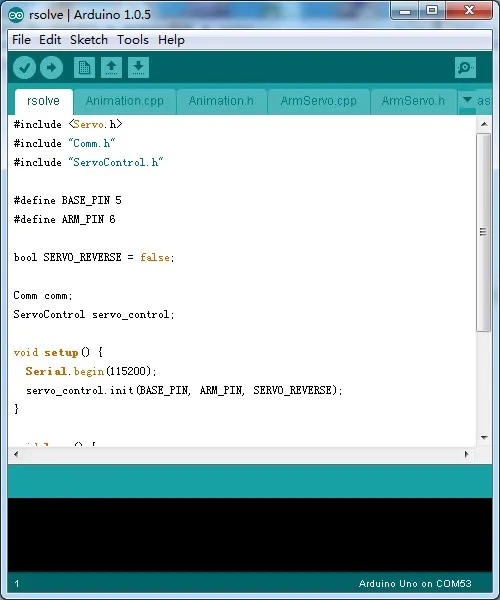Click the line '#include "ServoControl.h"'

click(x=88, y=163)
